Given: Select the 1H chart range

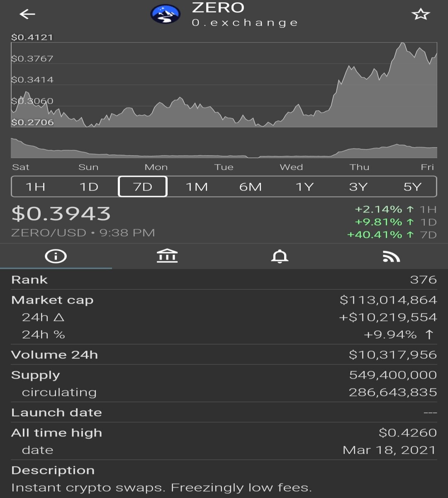Looking at the screenshot, I should [x=36, y=187].
